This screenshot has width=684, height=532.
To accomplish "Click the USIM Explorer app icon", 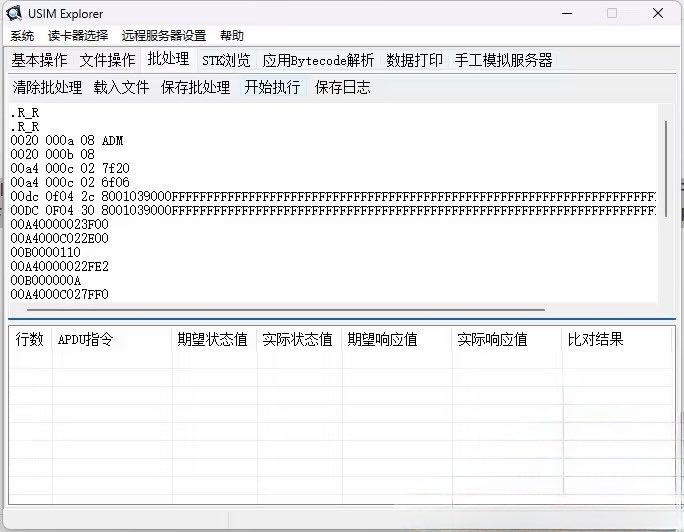I will [x=14, y=13].
